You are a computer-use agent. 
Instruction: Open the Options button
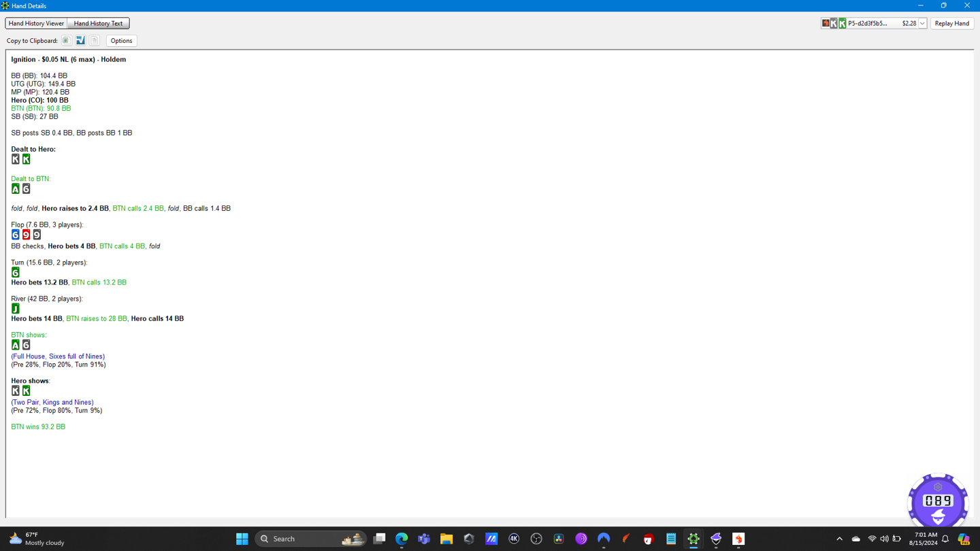coord(121,41)
